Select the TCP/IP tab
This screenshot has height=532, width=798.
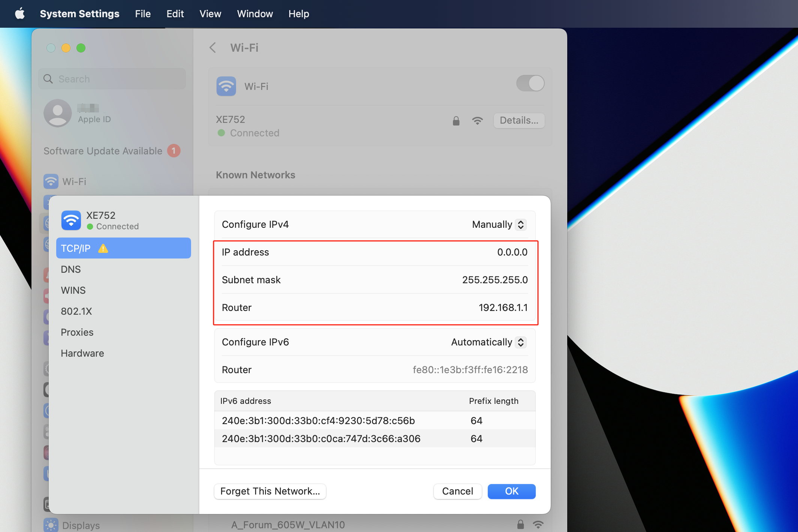pyautogui.click(x=123, y=248)
